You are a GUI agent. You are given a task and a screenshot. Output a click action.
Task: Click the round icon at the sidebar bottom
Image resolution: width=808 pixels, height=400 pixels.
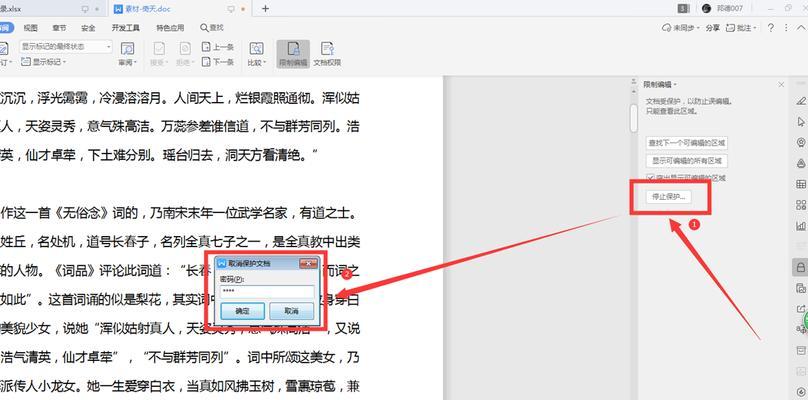click(801, 392)
